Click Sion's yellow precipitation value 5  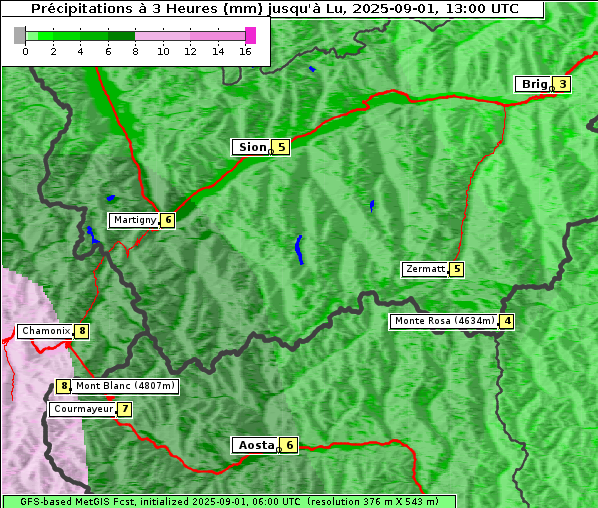coord(281,147)
